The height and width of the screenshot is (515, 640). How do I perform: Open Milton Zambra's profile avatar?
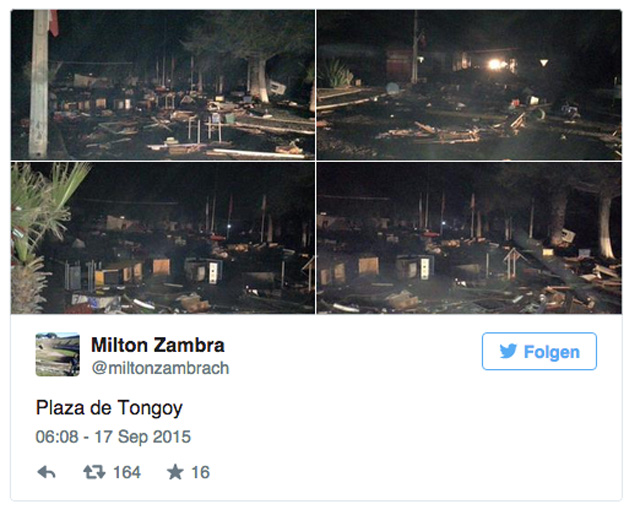click(x=58, y=354)
